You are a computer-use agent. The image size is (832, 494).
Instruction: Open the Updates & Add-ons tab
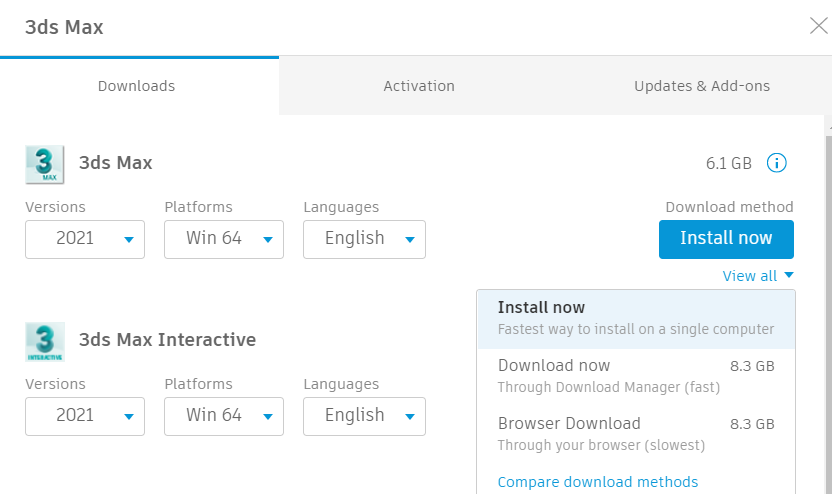tap(701, 86)
